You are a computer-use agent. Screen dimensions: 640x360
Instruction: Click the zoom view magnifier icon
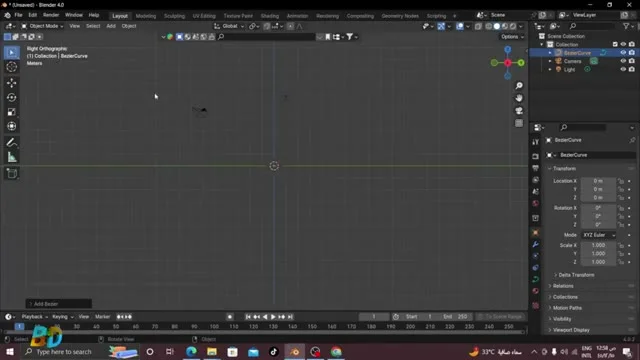coord(519,86)
